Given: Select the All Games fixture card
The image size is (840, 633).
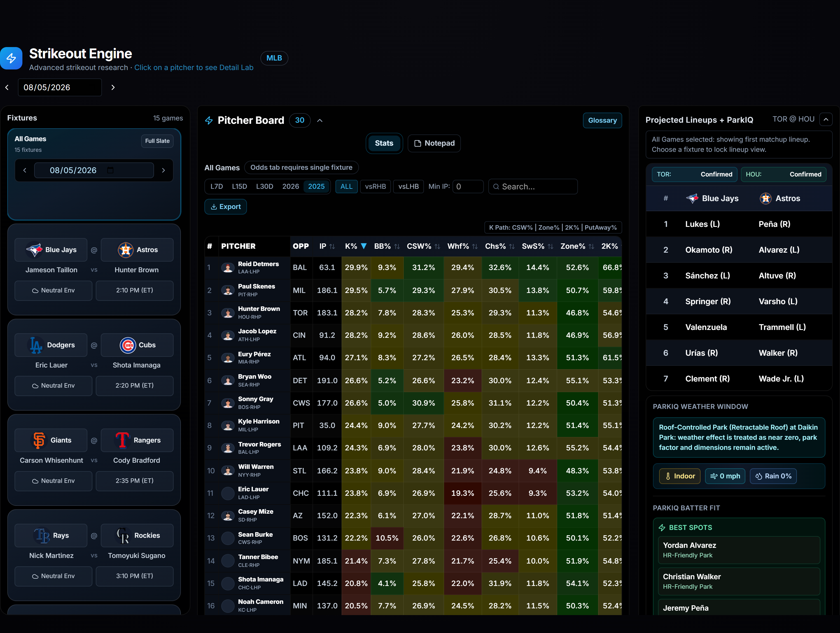Looking at the screenshot, I should 94,174.
